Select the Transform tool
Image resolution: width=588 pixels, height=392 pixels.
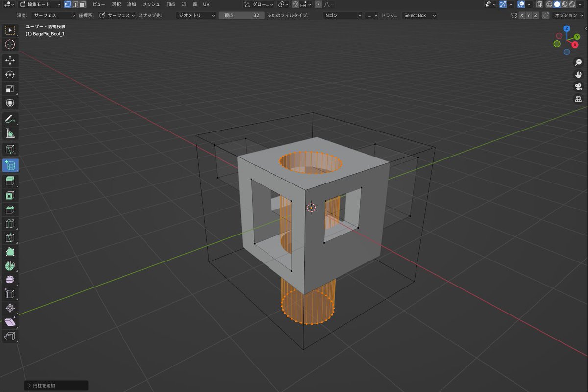click(x=10, y=103)
